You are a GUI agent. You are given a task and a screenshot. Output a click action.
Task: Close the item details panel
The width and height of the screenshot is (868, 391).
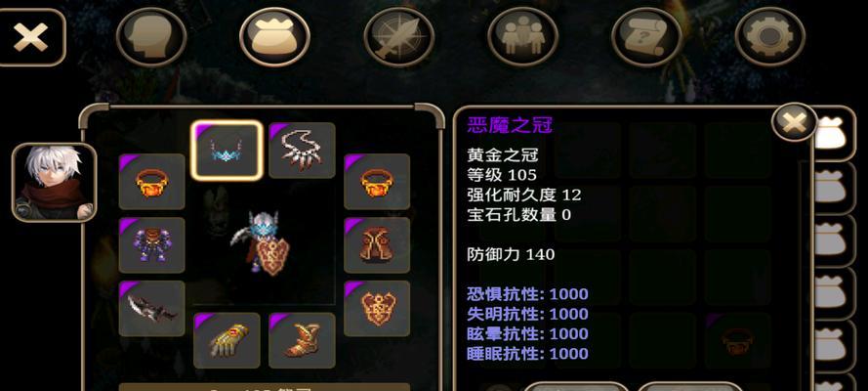coord(795,122)
